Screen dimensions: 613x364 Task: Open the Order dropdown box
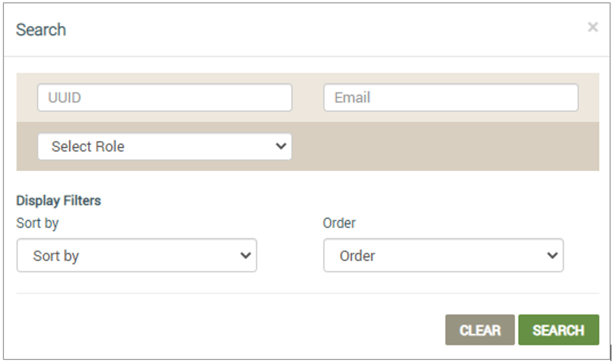click(443, 255)
